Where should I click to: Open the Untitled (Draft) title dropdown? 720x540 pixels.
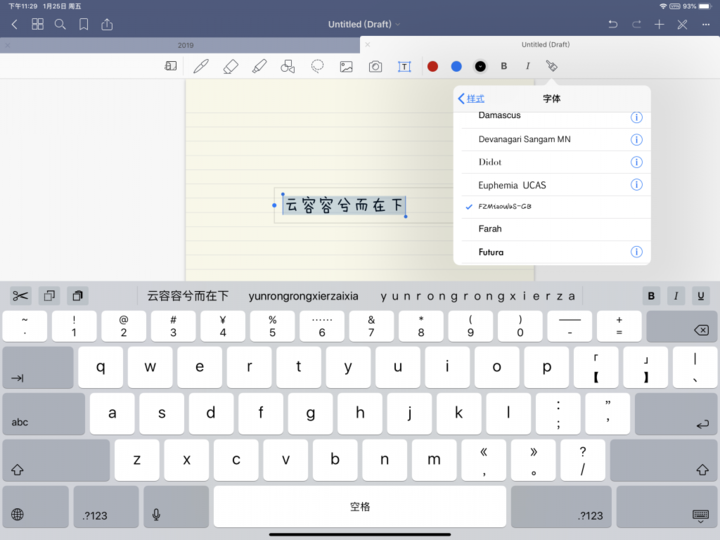[364, 24]
